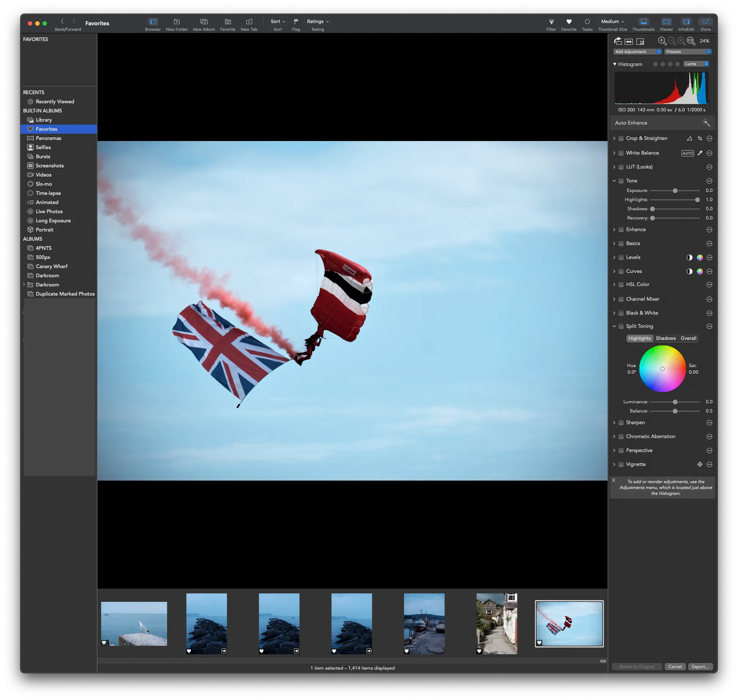Enable the Split Toning checkbox
Screen dimensions: 738x700
coord(621,326)
